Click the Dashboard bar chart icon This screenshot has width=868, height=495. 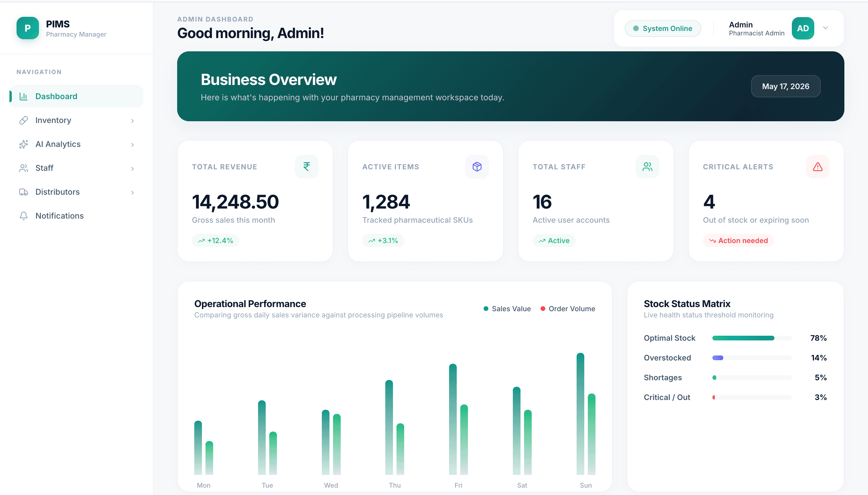pyautogui.click(x=24, y=96)
